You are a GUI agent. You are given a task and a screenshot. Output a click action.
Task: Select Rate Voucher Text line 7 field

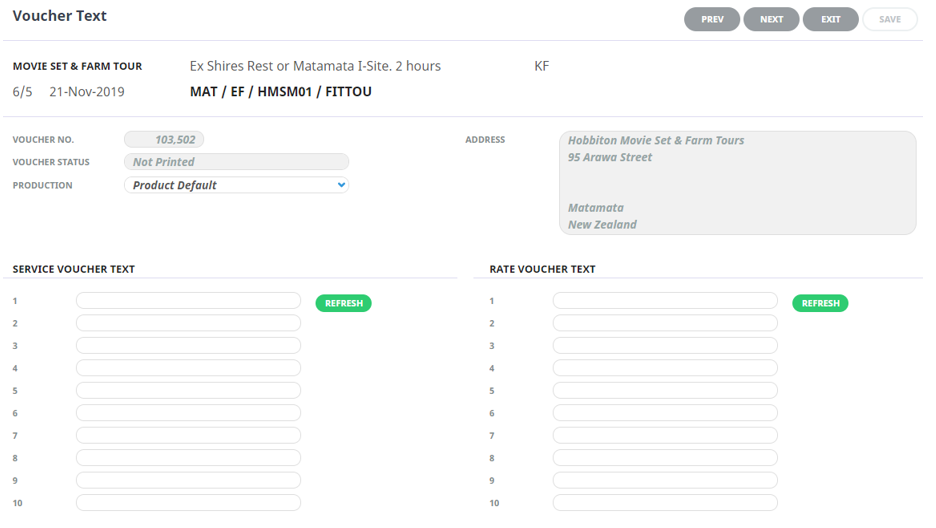click(665, 436)
